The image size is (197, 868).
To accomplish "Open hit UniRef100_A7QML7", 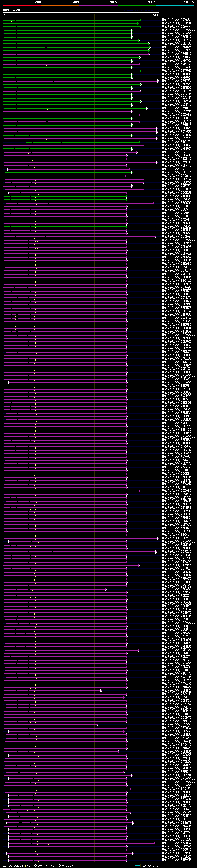I will pyautogui.click(x=177, y=37).
